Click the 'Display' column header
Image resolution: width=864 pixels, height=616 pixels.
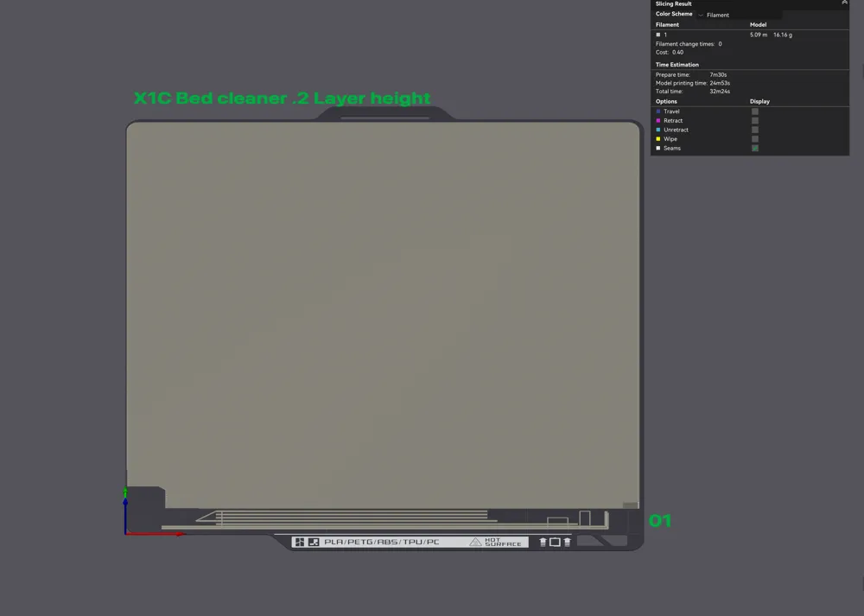point(759,101)
